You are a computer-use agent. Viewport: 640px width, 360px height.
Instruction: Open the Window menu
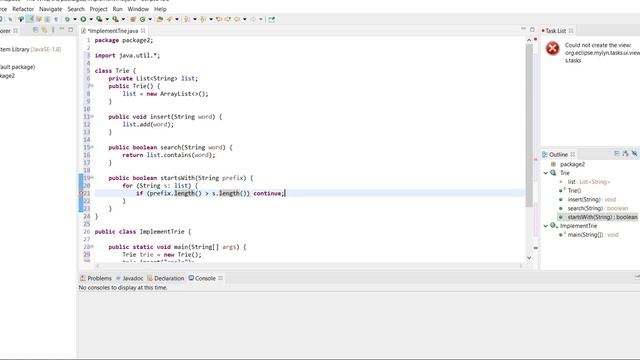pos(138,9)
